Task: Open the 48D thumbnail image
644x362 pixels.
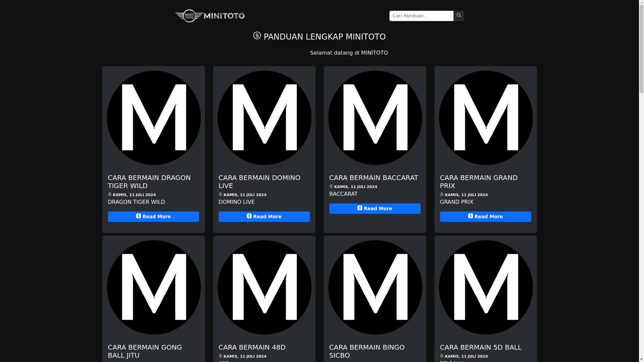Action: (x=264, y=287)
